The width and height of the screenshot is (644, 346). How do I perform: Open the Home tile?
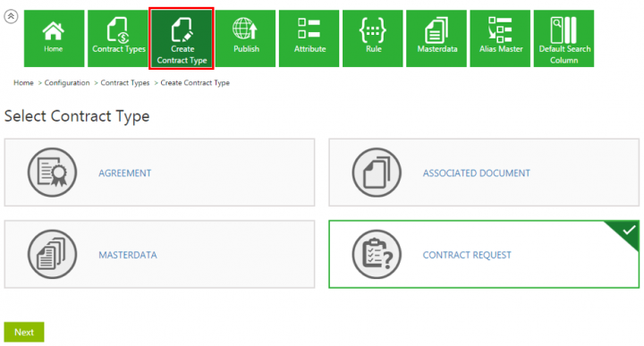point(54,38)
